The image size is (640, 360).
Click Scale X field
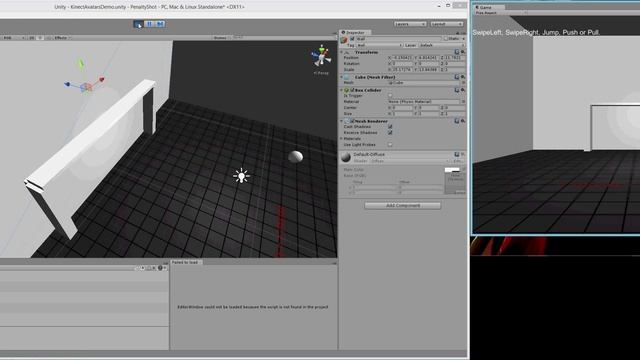click(x=402, y=69)
